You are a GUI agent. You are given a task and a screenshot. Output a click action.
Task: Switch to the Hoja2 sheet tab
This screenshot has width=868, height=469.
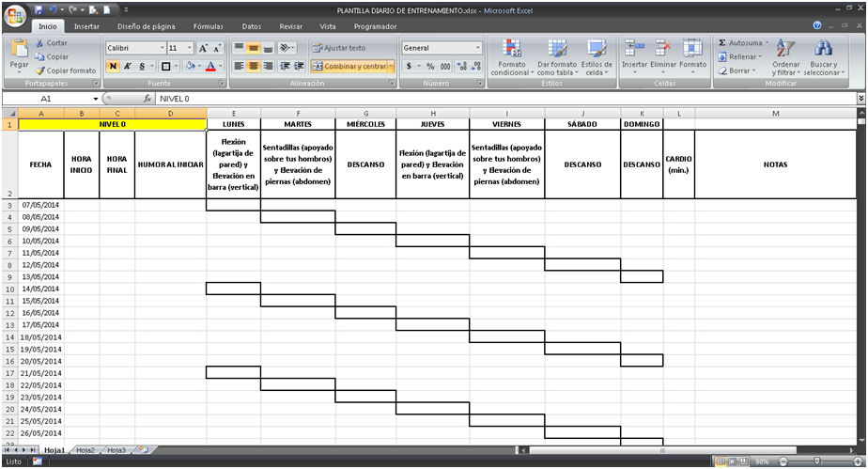(85, 450)
